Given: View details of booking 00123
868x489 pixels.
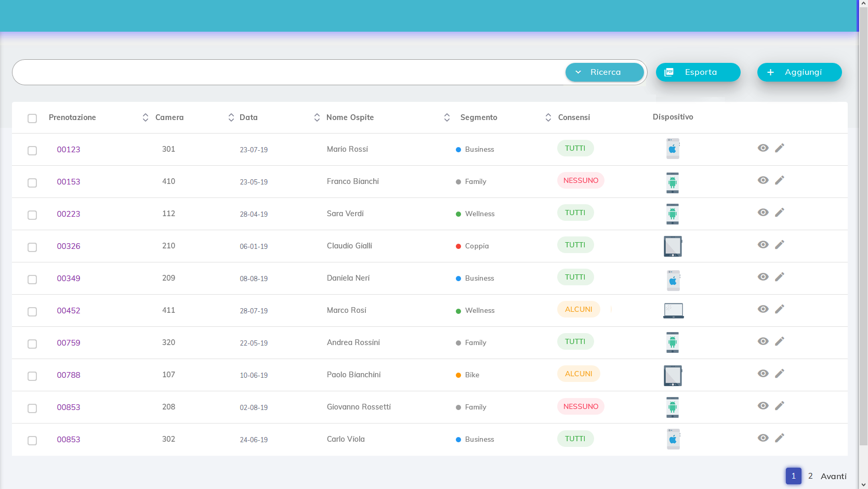Looking at the screenshot, I should coord(762,148).
